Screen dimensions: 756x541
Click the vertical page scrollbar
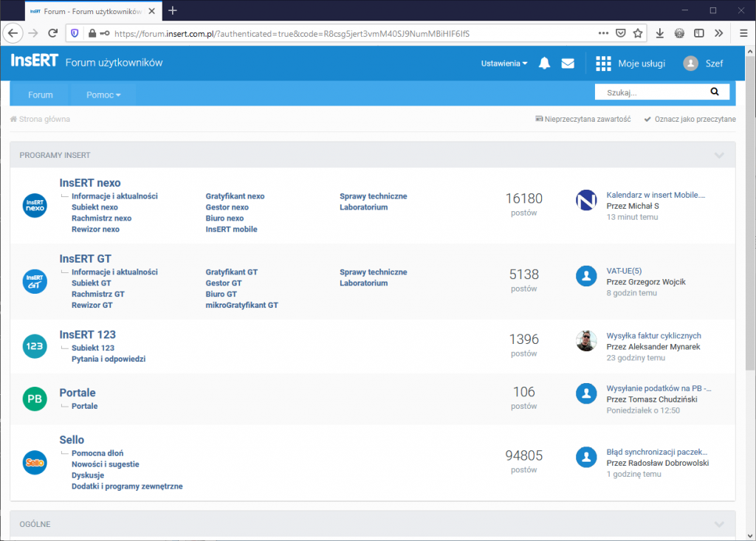[x=750, y=212]
